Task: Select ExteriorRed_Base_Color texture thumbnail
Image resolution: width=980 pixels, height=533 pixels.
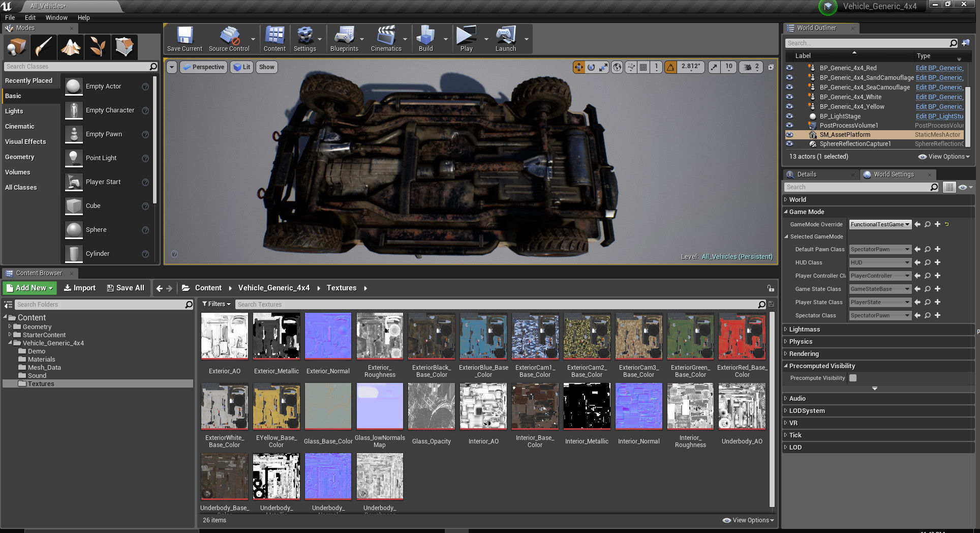Action: [742, 336]
